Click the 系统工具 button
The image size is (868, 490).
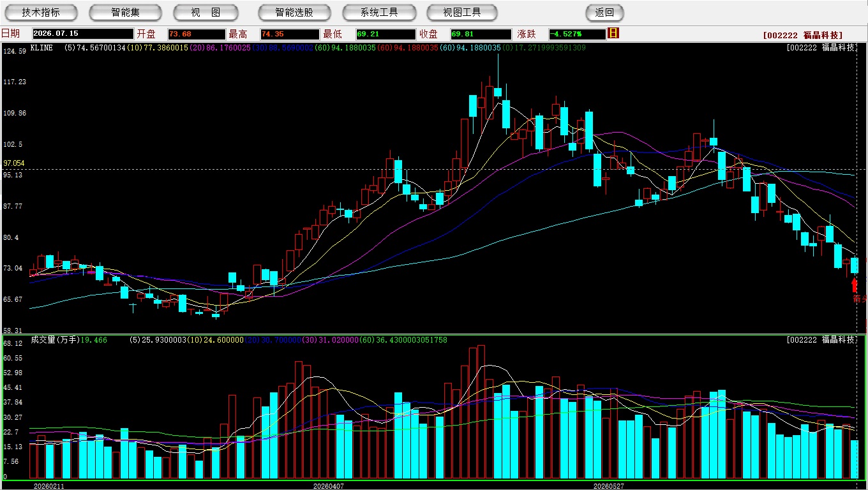point(379,12)
